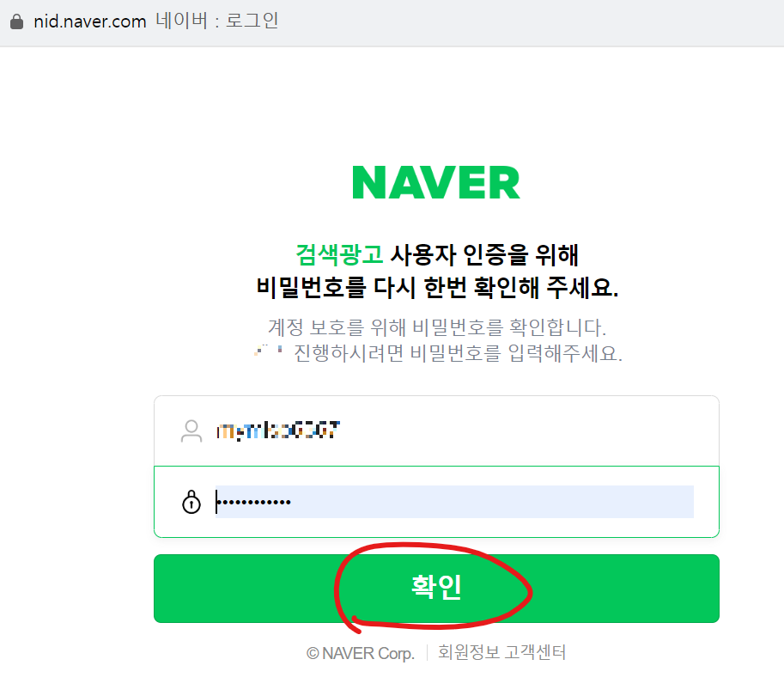
Task: Click the blank highlighted password field area
Action: [x=493, y=502]
